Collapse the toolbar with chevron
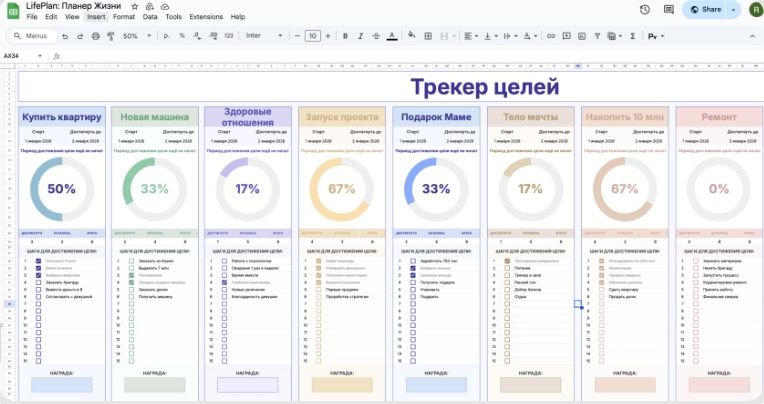The height and width of the screenshot is (404, 764). click(752, 36)
